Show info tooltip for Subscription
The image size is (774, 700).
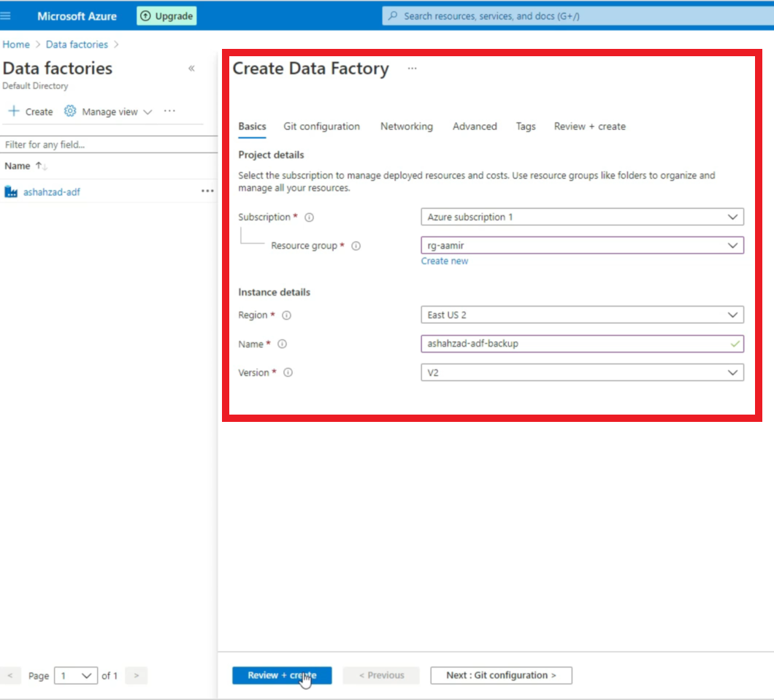pos(309,217)
